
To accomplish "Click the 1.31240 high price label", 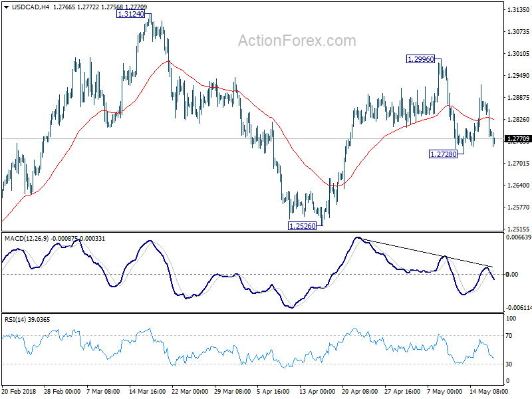I will (130, 14).
